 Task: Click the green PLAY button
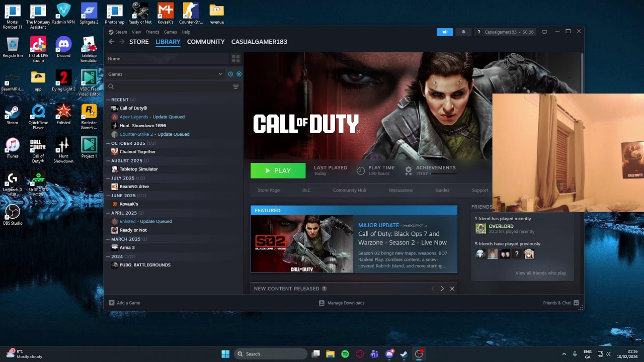(278, 170)
